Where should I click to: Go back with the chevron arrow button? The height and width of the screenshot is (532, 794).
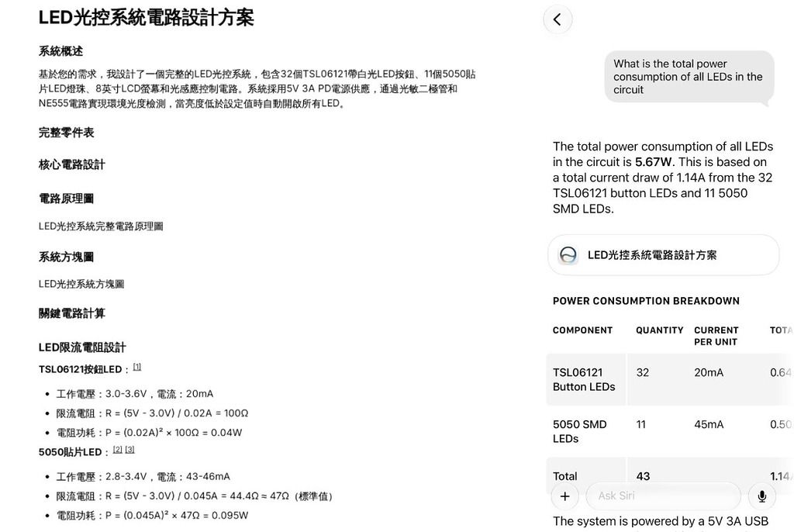[558, 19]
